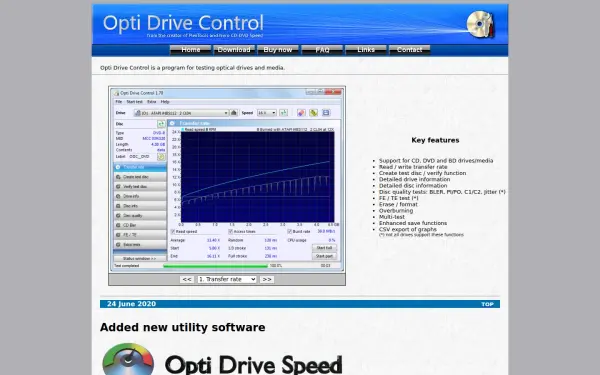Go to the Download page
The image size is (600, 375).
234,50
